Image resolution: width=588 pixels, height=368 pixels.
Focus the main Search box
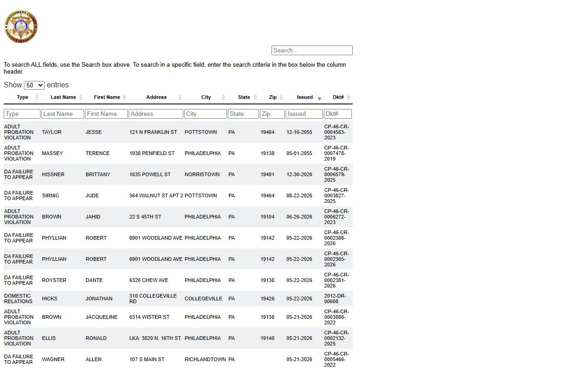[x=312, y=51]
